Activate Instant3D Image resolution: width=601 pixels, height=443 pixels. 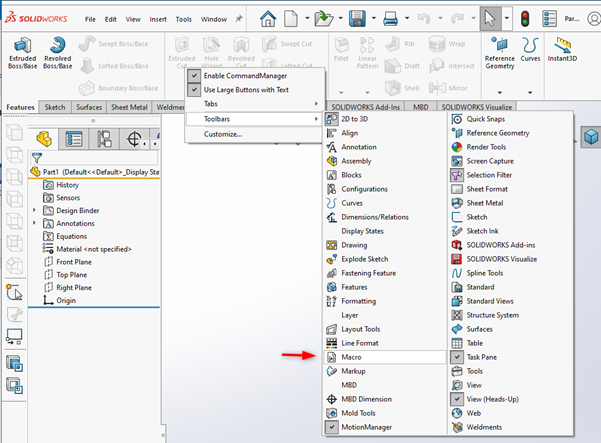562,50
